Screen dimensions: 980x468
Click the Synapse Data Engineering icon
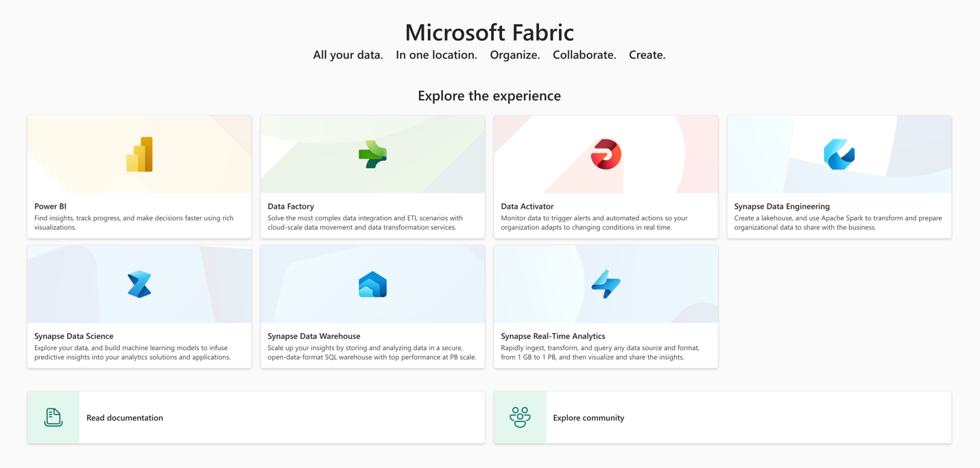pyautogui.click(x=839, y=154)
